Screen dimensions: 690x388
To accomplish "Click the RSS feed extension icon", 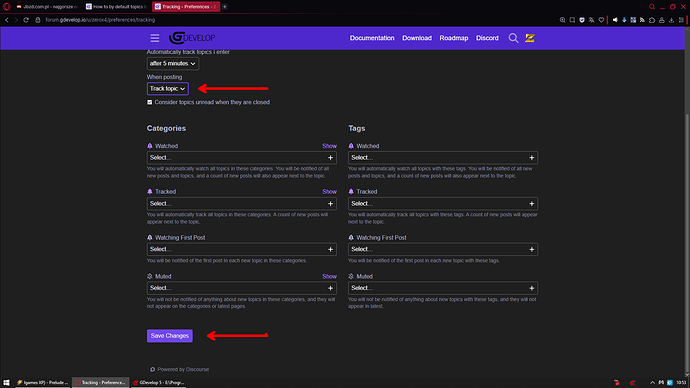I will coord(642,20).
